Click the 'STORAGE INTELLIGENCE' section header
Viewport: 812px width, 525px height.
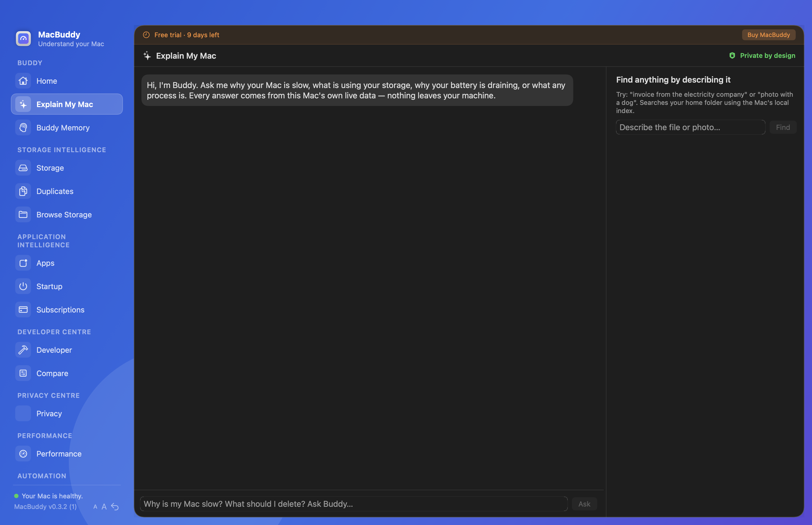(x=62, y=150)
